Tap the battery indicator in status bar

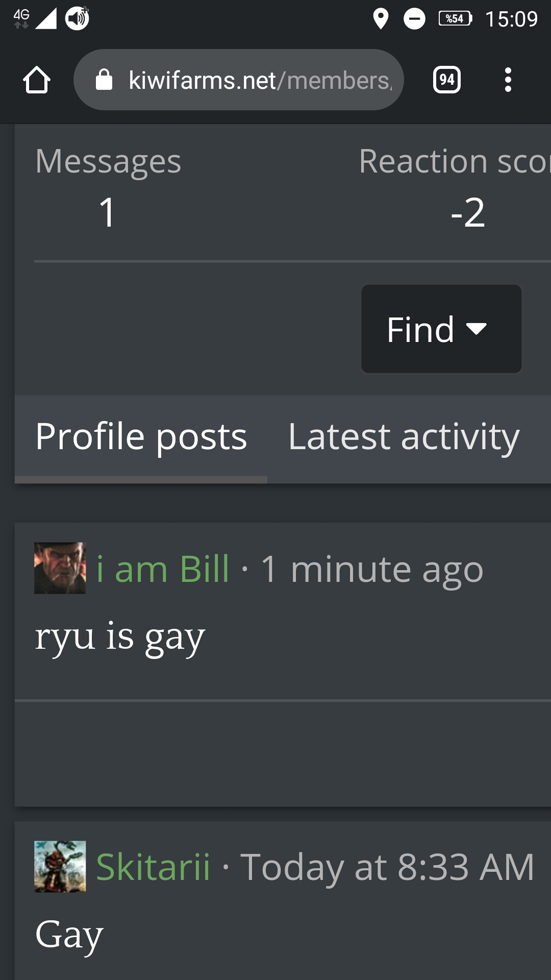[455, 19]
